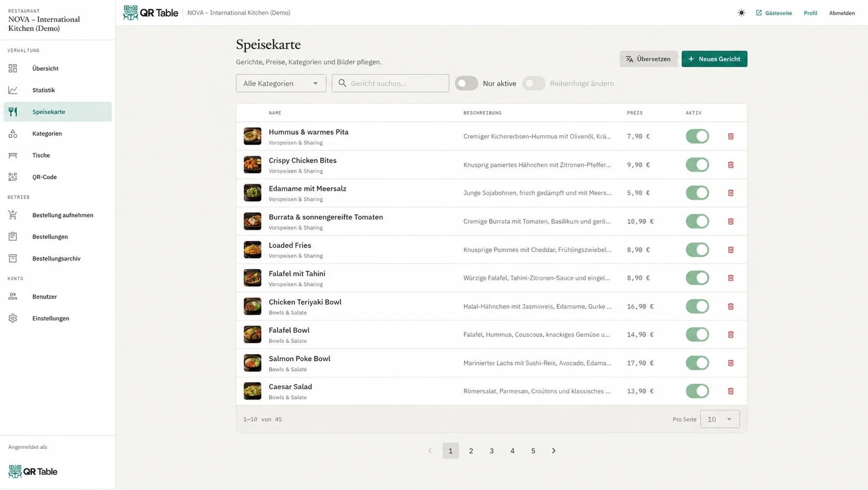Open the Pro Seite rows dropdown

point(720,419)
